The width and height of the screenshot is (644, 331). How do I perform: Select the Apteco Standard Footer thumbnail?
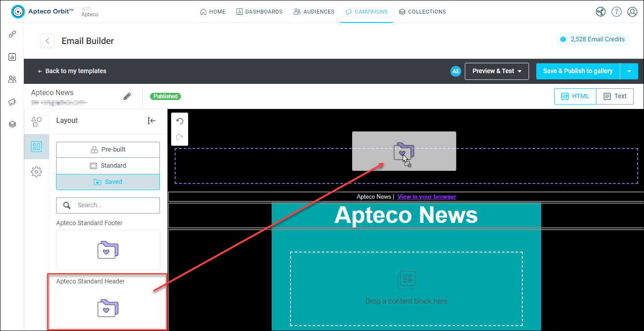108,250
